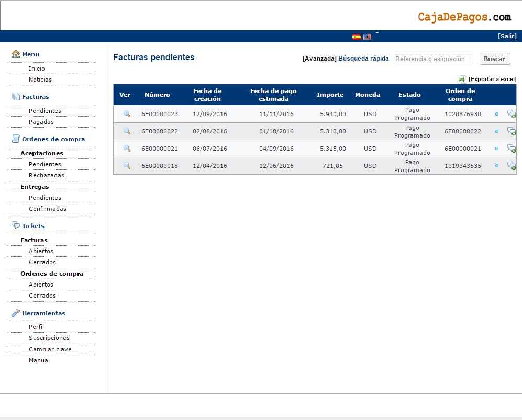Viewport: 522px width, 420px height.
Task: Click amount 5.940,00 cell
Action: [x=333, y=114]
